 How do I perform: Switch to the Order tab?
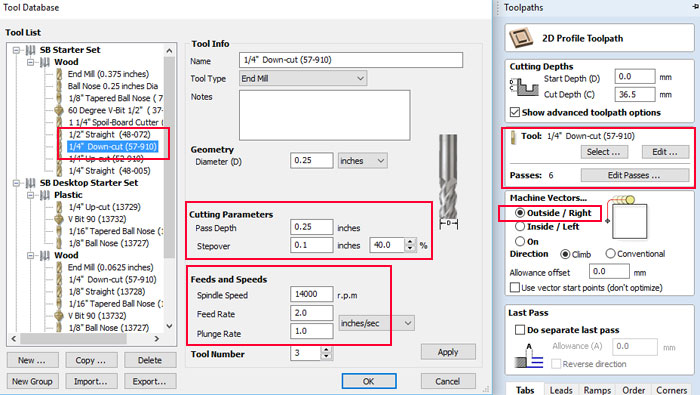(x=633, y=390)
